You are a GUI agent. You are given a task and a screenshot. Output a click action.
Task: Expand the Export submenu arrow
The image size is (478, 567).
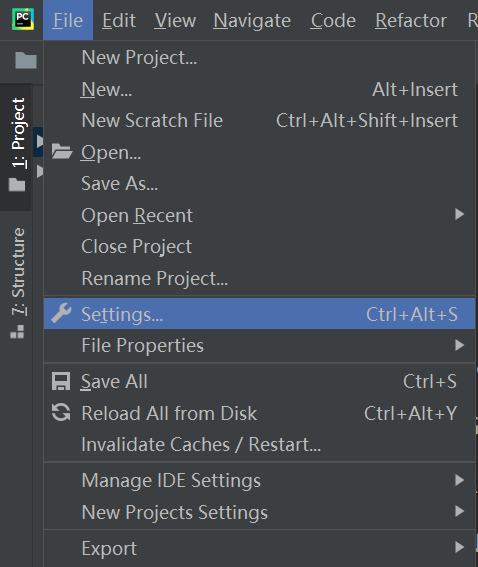pyautogui.click(x=459, y=547)
